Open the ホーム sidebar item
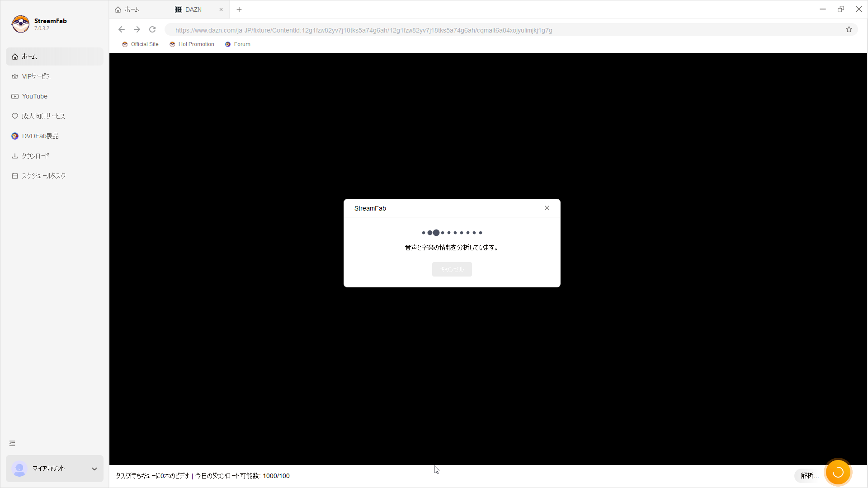 click(55, 56)
